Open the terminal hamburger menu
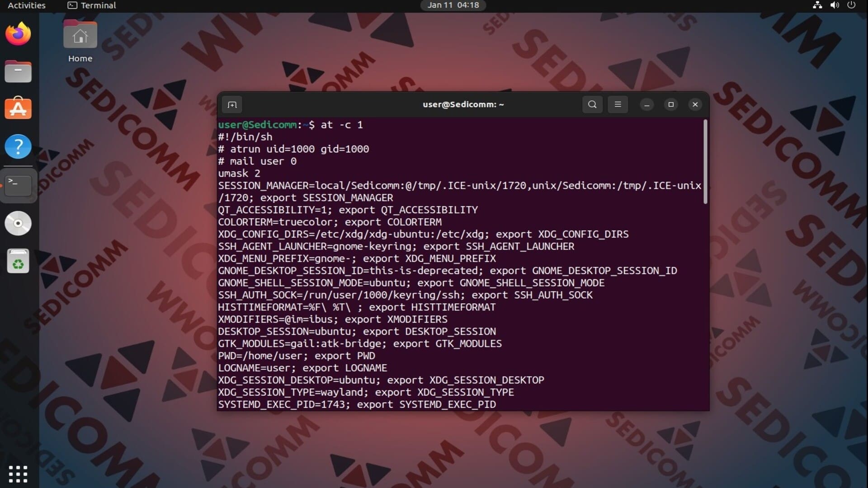Screen dimensions: 868x488 [x=618, y=104]
